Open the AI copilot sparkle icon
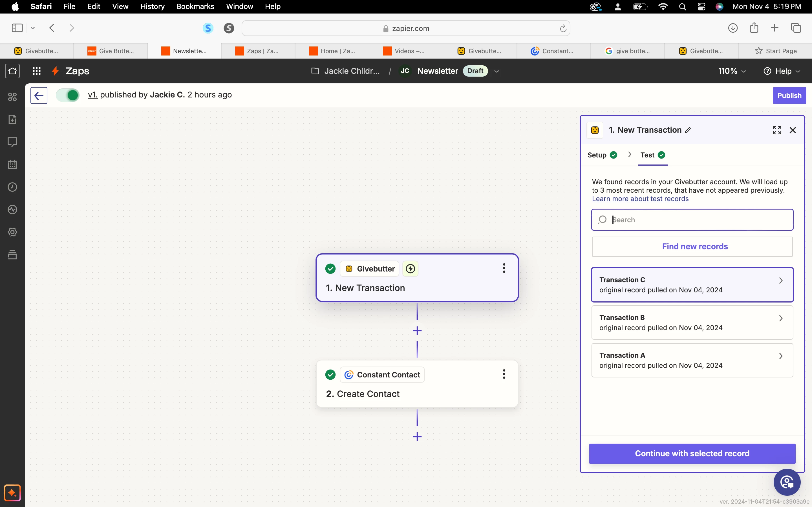This screenshot has height=507, width=812. point(12,493)
